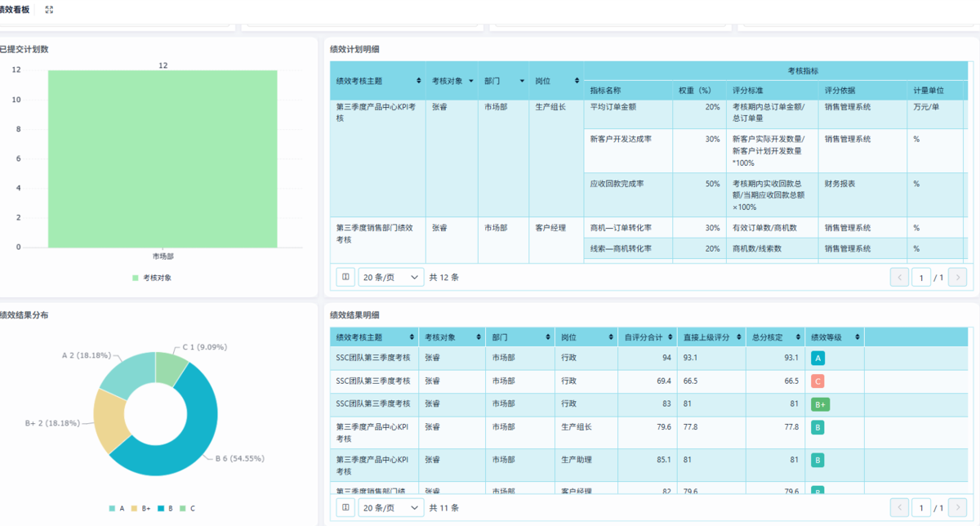Select 应收回款完成率 indicator cell

coord(629,195)
